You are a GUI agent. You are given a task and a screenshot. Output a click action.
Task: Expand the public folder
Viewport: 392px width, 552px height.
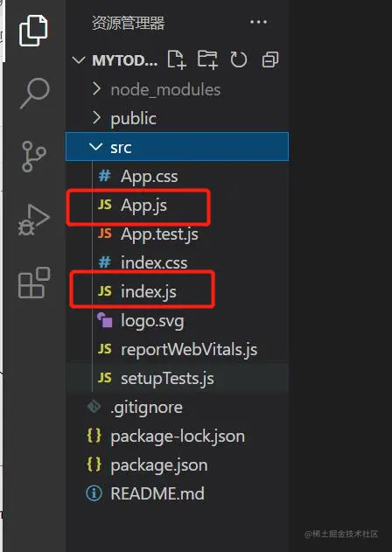tap(177, 118)
